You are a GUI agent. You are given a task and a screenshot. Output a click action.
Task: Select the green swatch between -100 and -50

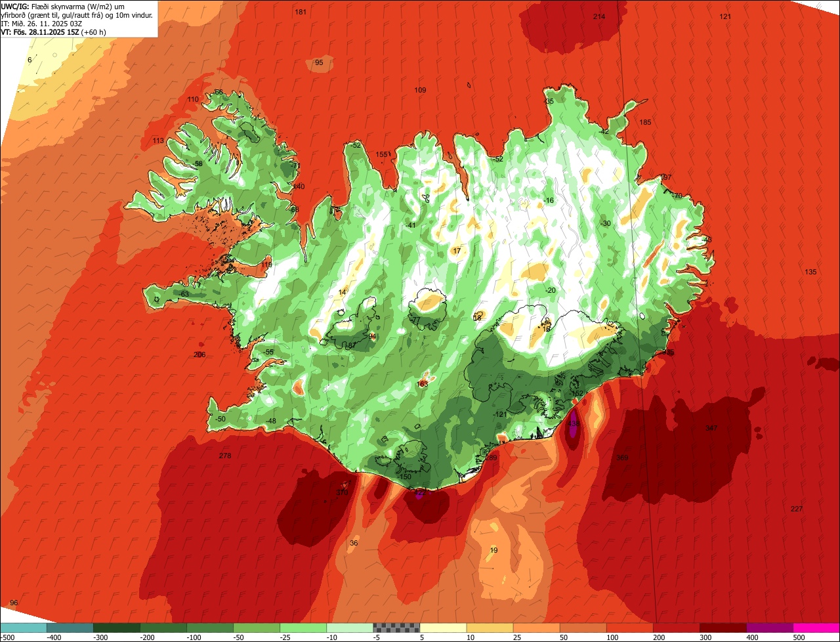210,628
